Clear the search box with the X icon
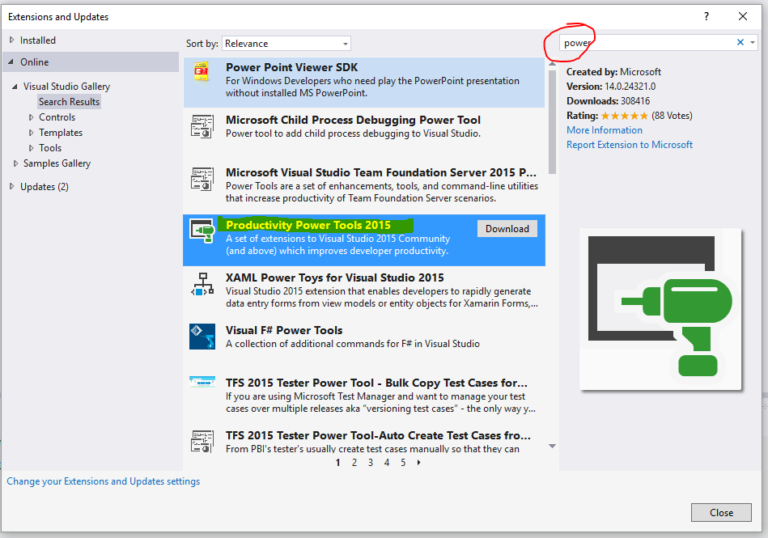Viewport: 768px width, 538px height. pos(741,43)
